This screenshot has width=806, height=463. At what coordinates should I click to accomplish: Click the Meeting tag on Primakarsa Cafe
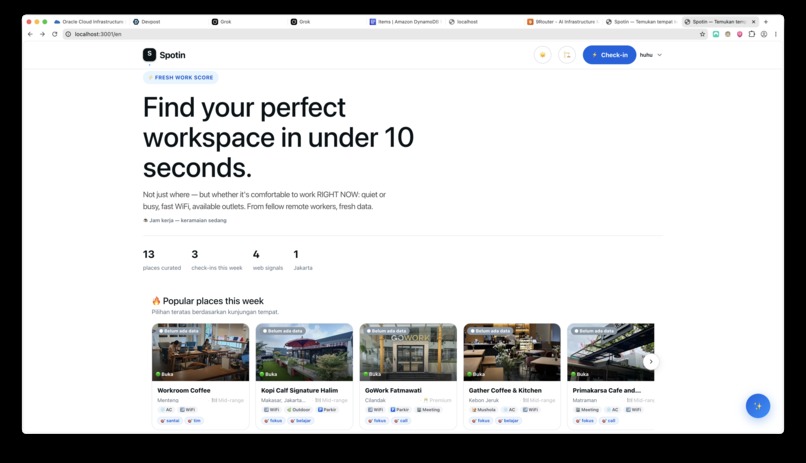[587, 410]
